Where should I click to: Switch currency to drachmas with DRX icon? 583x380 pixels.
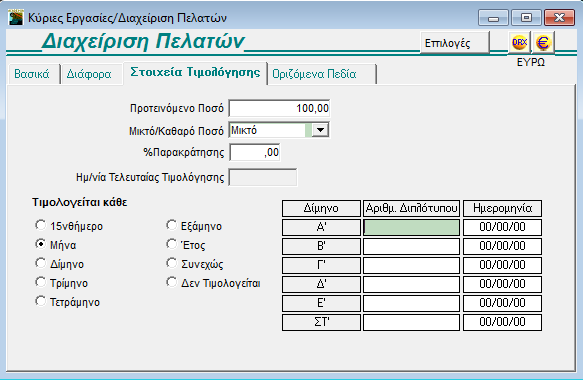519,42
